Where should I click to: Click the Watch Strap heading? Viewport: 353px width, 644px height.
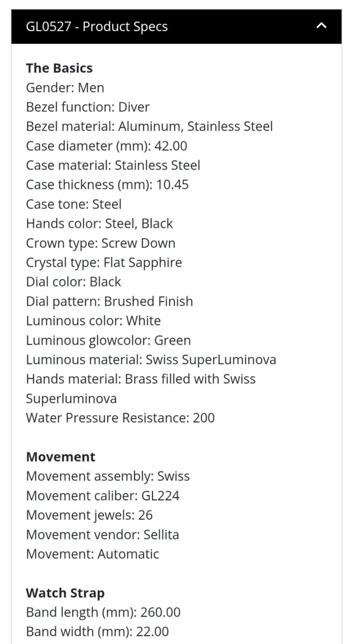65,593
